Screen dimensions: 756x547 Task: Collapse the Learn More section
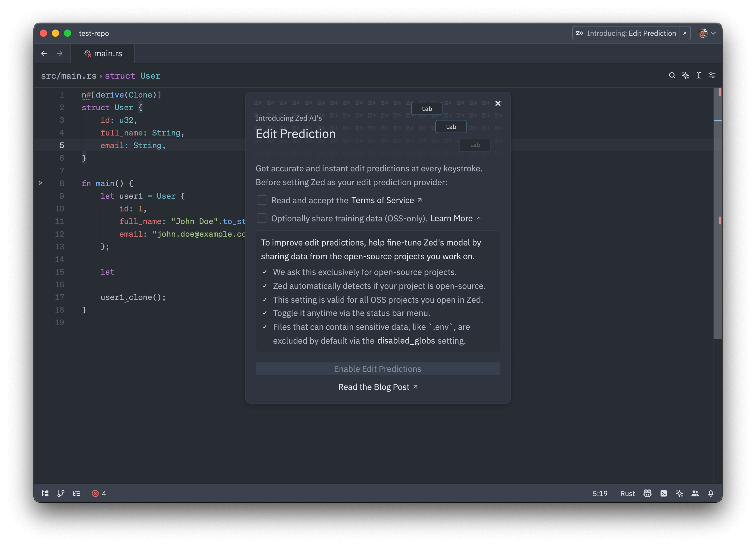point(455,218)
